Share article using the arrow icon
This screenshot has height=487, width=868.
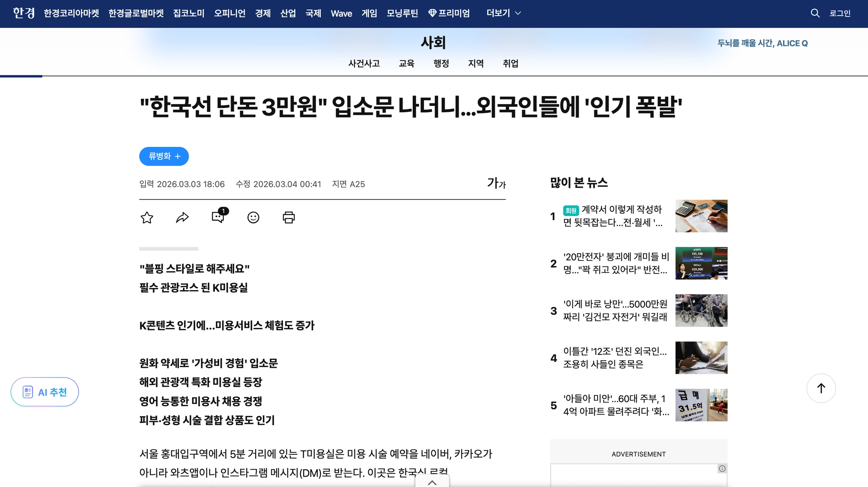click(182, 218)
